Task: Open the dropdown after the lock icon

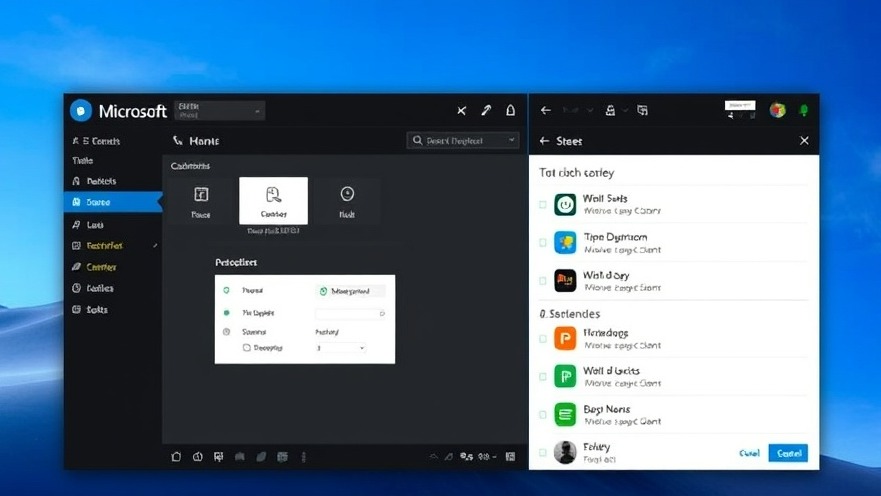Action: click(625, 111)
